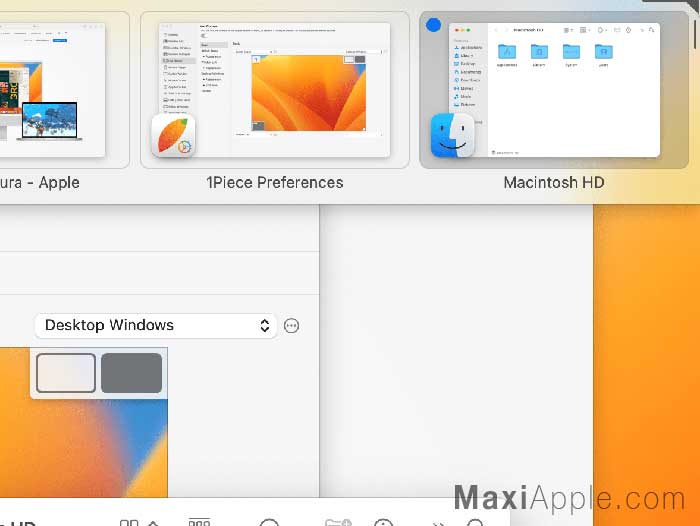Choose the light window style swatch
Image resolution: width=700 pixels, height=526 pixels.
coord(66,373)
